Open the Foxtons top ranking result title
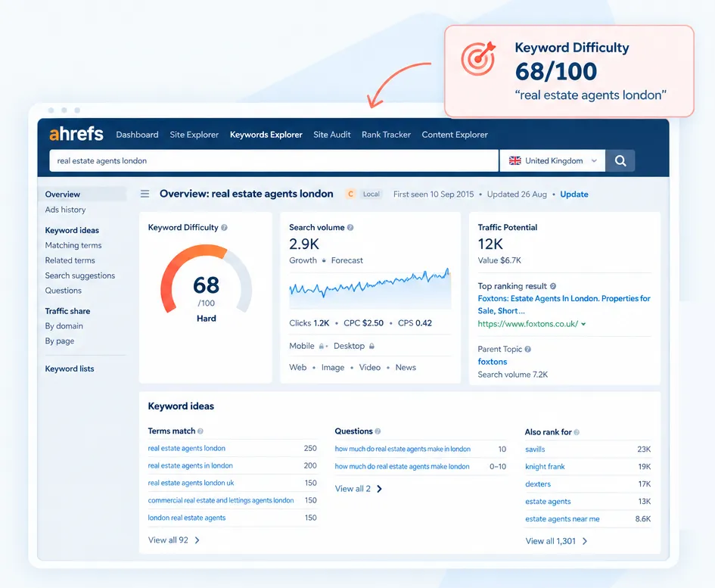715x588 pixels. coord(564,304)
